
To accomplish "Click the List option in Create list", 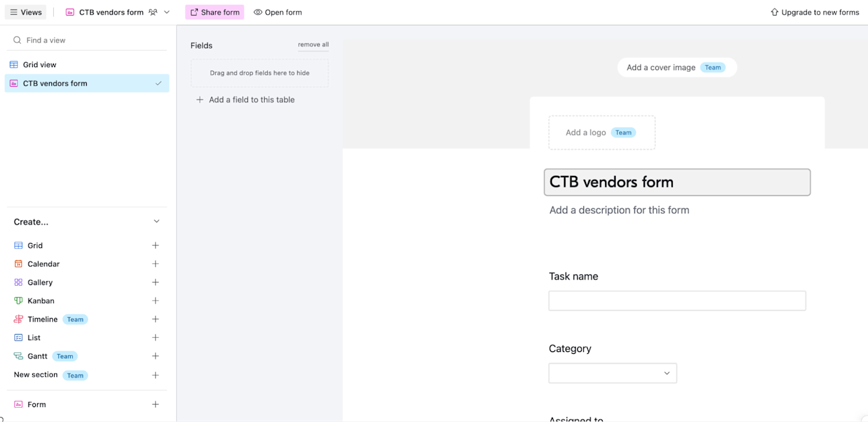I will tap(34, 338).
